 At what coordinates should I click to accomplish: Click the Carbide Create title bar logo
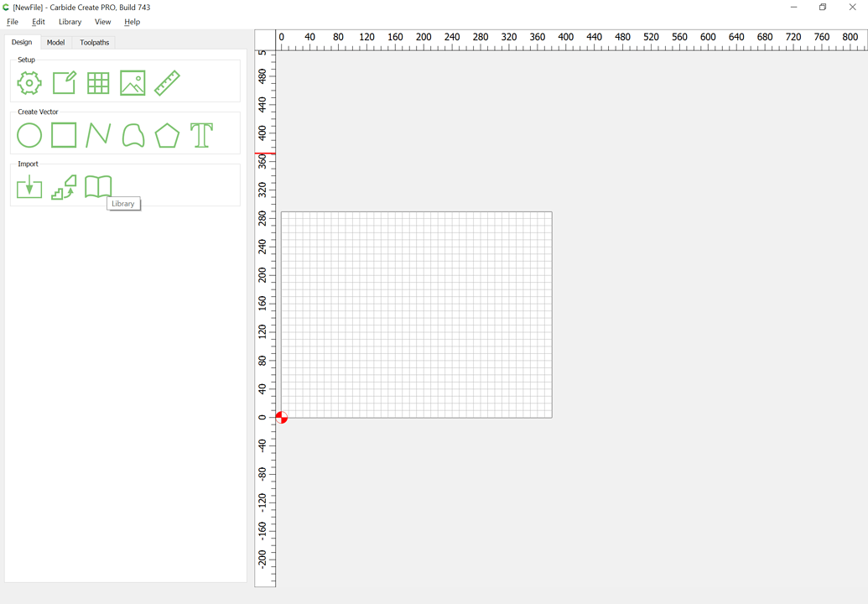[x=6, y=8]
